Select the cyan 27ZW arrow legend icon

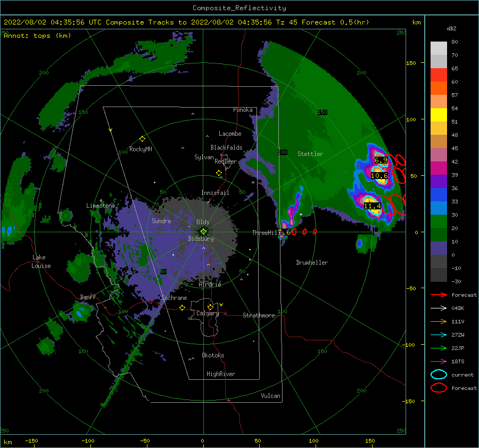[439, 335]
